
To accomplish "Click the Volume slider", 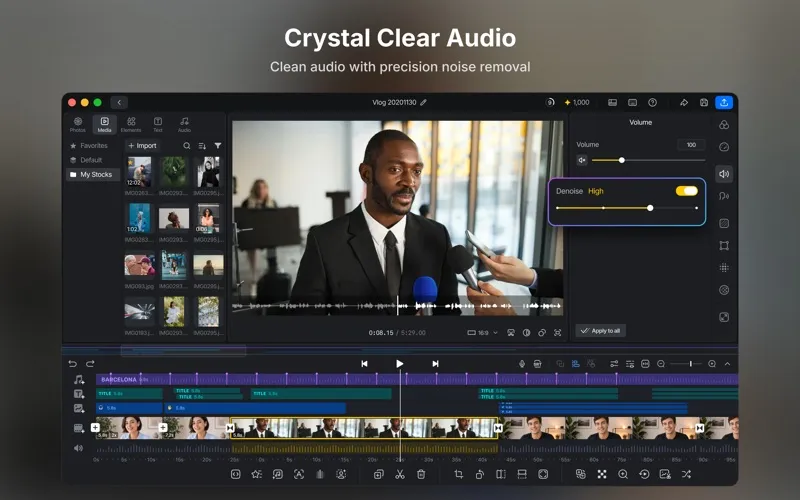I will [x=648, y=160].
